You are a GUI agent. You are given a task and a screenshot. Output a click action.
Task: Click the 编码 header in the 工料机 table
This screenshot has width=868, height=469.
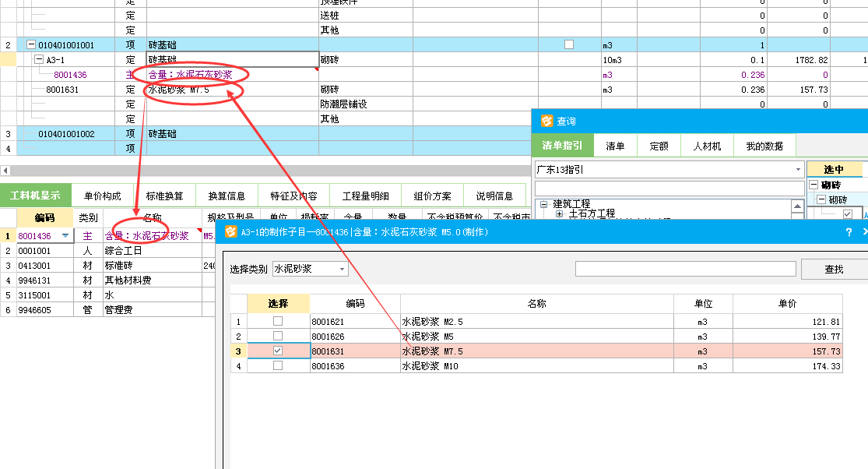[x=45, y=217]
